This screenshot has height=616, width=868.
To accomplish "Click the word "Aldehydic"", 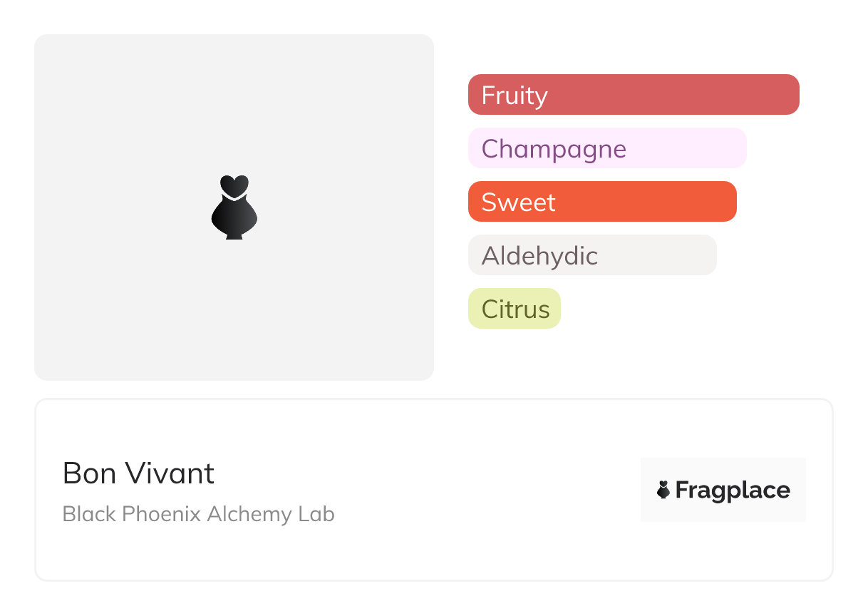I will tap(539, 256).
